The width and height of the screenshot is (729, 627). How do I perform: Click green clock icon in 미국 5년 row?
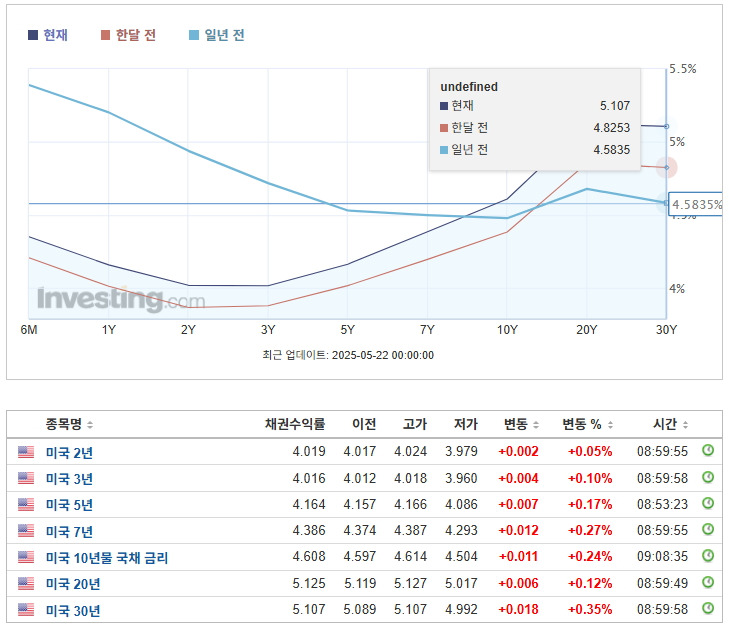708,503
